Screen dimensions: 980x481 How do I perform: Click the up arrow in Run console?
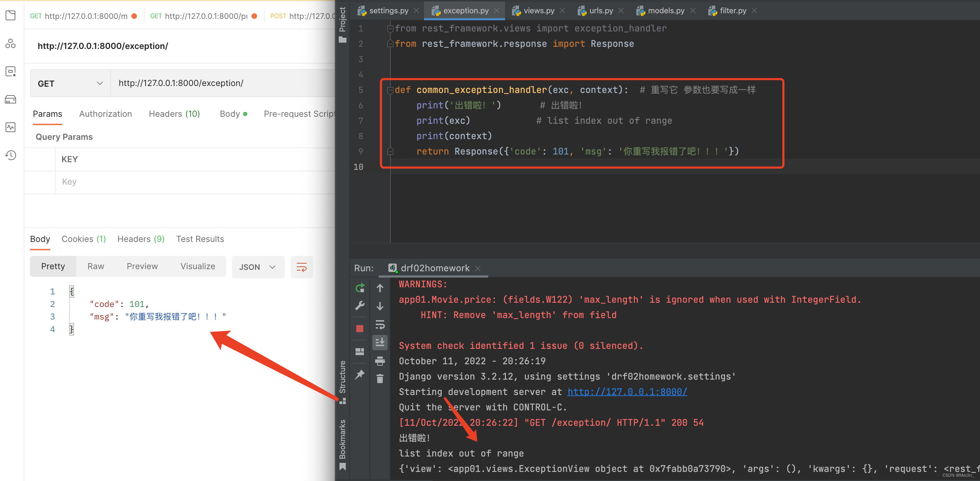point(380,288)
